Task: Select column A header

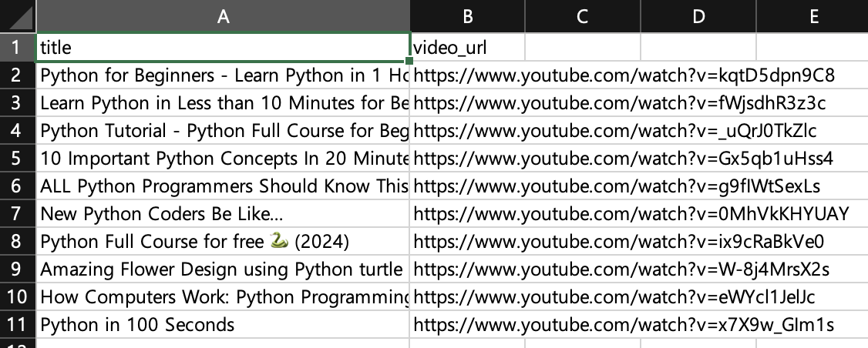Action: point(223,16)
